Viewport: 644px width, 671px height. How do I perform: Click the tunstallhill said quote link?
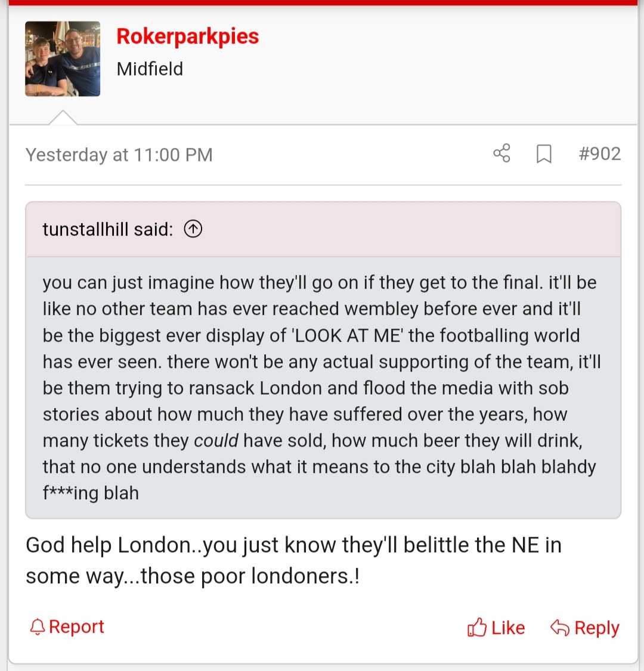tap(107, 229)
